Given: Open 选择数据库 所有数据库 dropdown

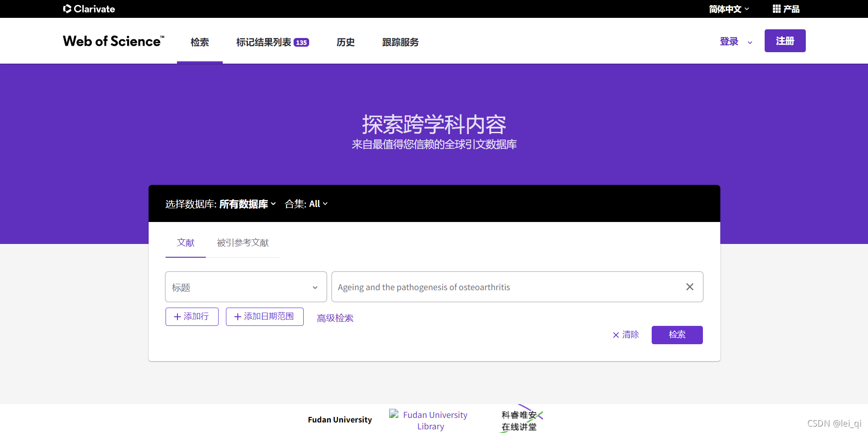Looking at the screenshot, I should click(x=220, y=204).
